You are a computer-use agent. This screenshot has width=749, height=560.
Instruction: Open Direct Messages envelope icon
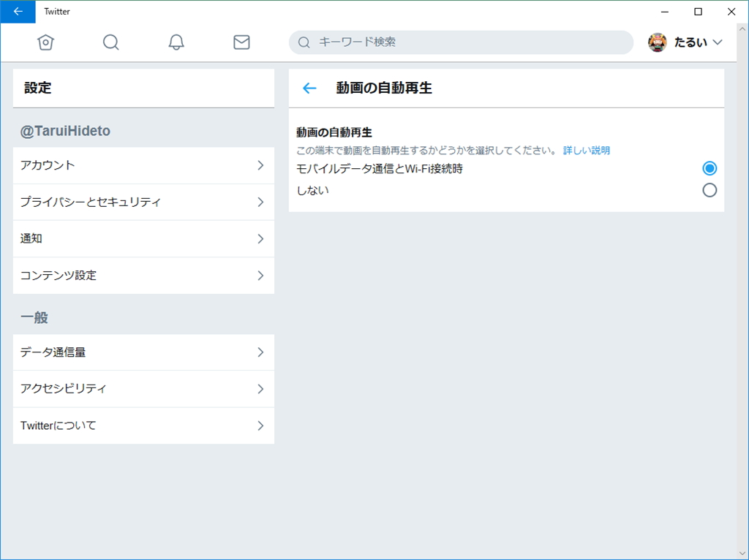tap(241, 42)
